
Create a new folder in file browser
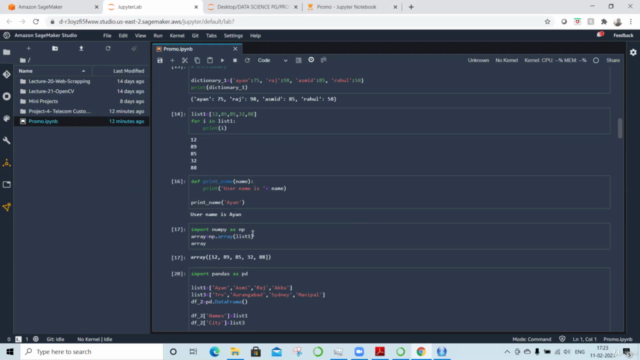pyautogui.click(x=55, y=49)
